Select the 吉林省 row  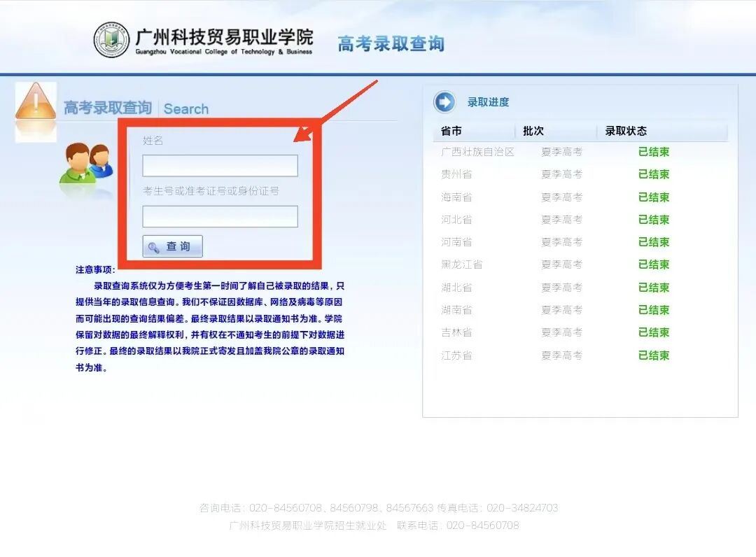tap(580, 332)
